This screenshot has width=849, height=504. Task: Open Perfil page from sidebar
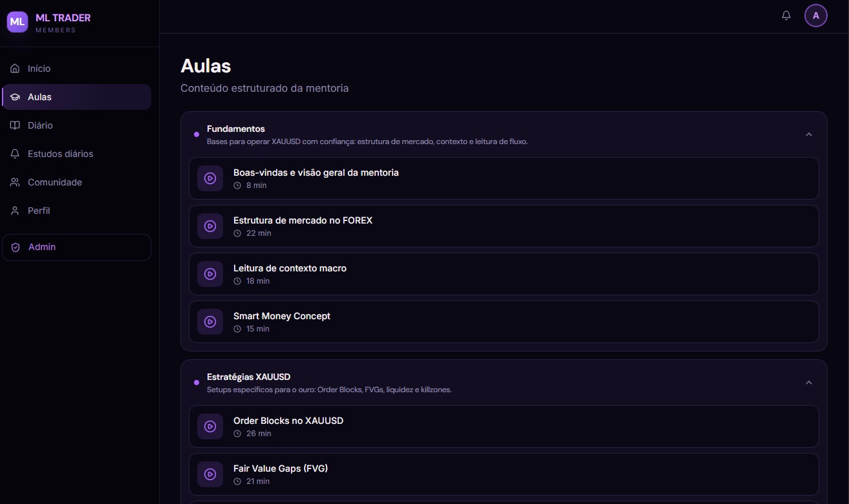pyautogui.click(x=76, y=211)
